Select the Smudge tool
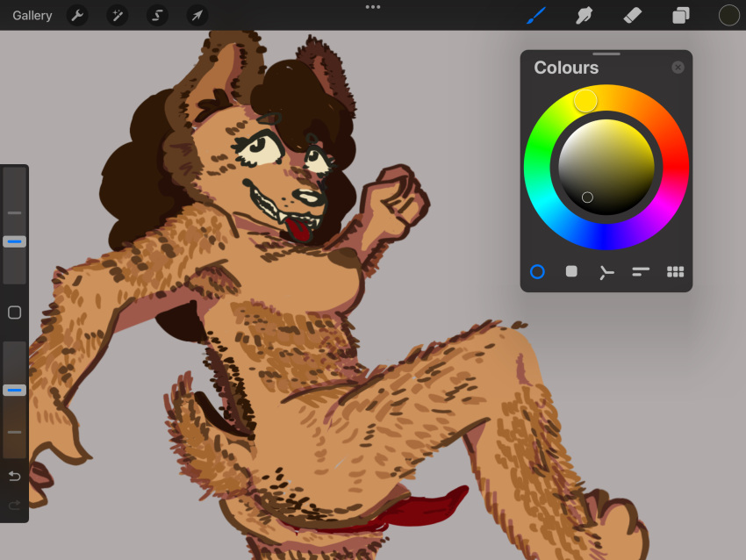This screenshot has height=560, width=746. point(585,15)
